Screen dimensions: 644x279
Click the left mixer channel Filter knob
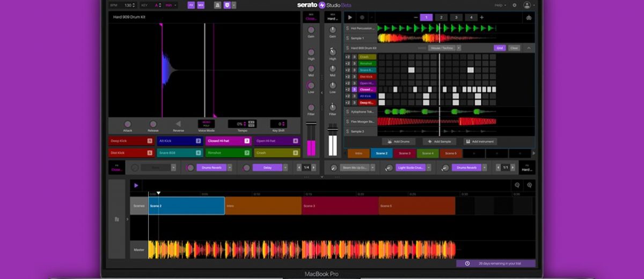click(x=311, y=107)
